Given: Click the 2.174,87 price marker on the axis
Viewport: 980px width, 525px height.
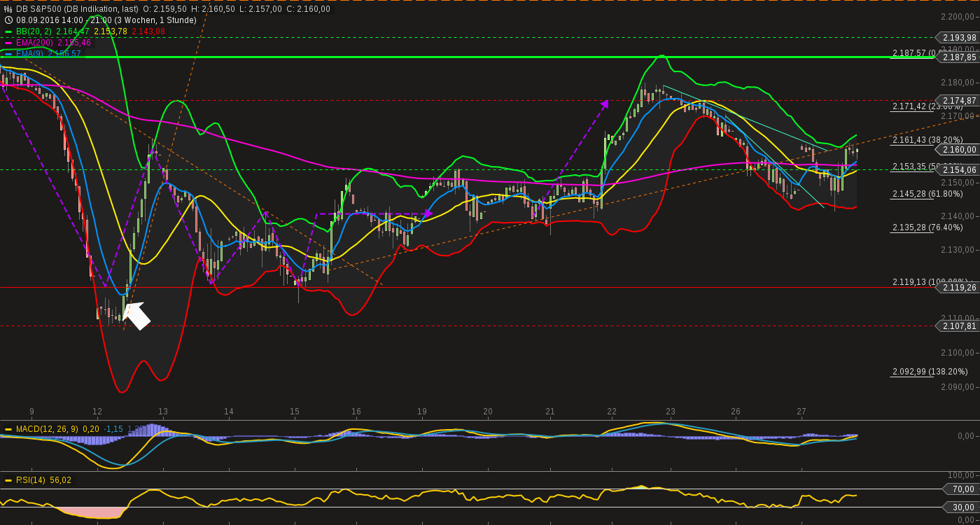Looking at the screenshot, I should pyautogui.click(x=956, y=100).
